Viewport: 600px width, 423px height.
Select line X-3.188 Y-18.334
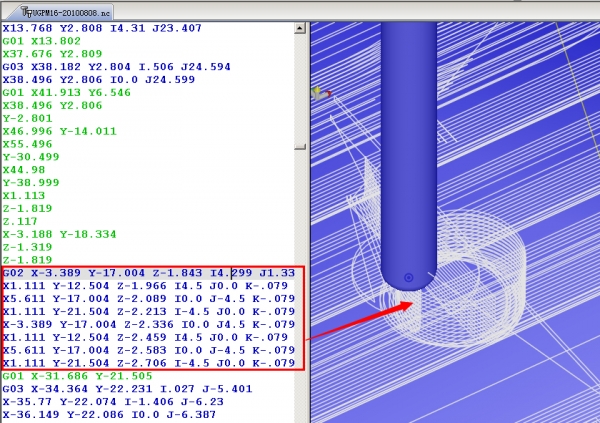[59, 234]
